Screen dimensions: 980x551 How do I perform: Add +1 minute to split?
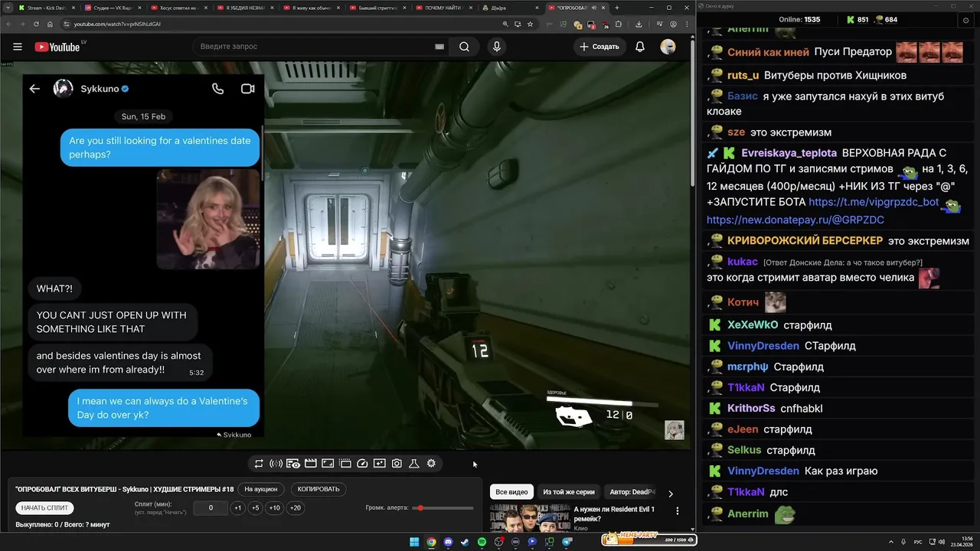point(238,507)
